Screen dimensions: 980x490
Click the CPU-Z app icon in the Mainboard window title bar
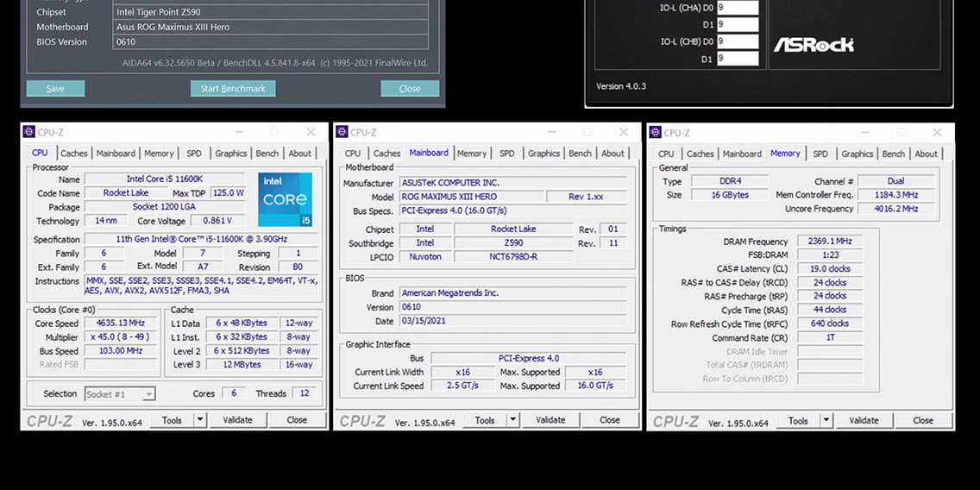click(x=342, y=132)
